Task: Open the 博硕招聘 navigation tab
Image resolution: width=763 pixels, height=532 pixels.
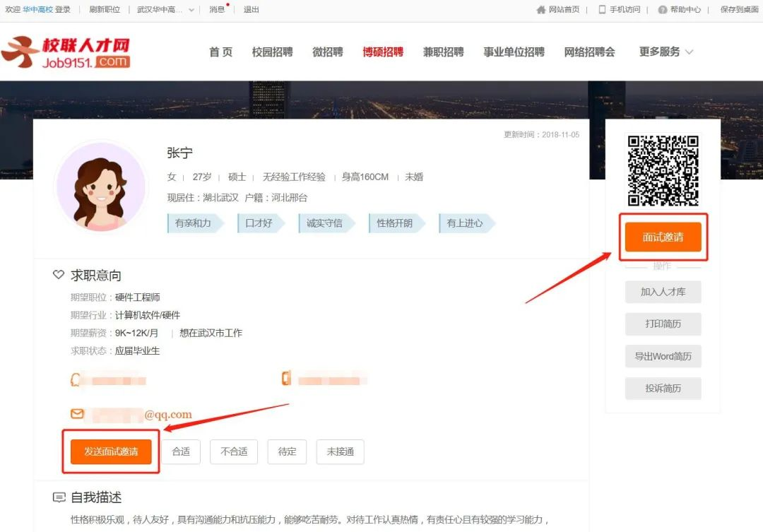Action: click(x=383, y=52)
